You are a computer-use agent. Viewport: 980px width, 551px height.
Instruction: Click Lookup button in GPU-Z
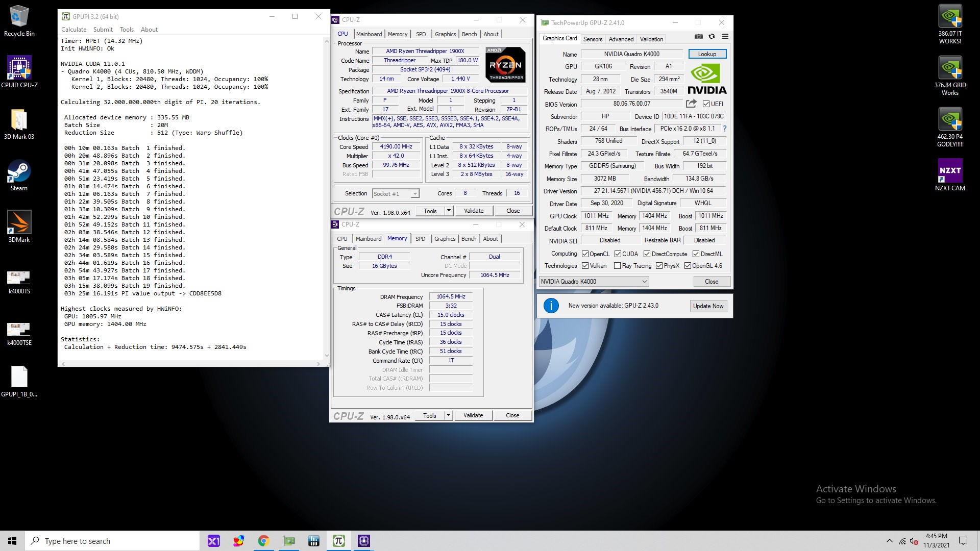[707, 54]
